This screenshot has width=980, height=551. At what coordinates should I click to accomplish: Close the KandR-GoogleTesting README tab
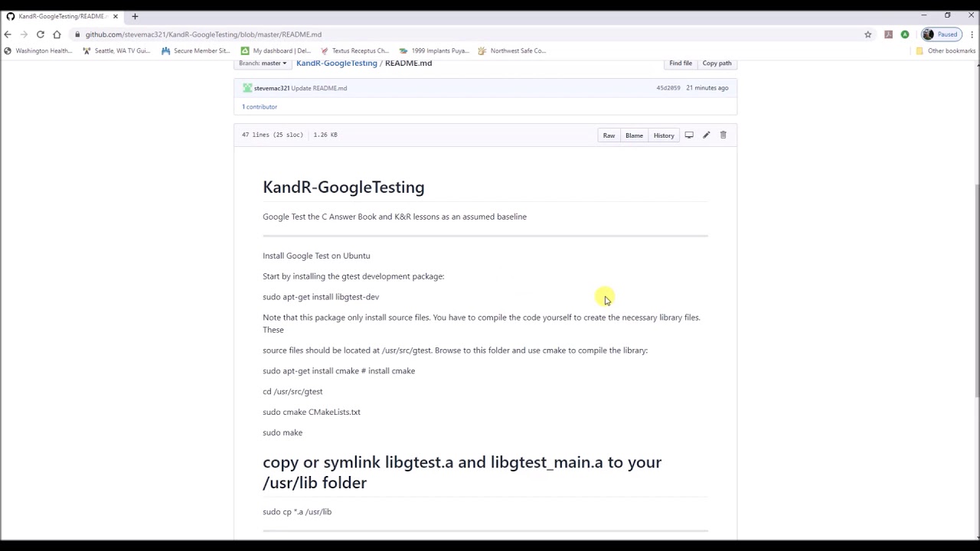[x=115, y=16]
